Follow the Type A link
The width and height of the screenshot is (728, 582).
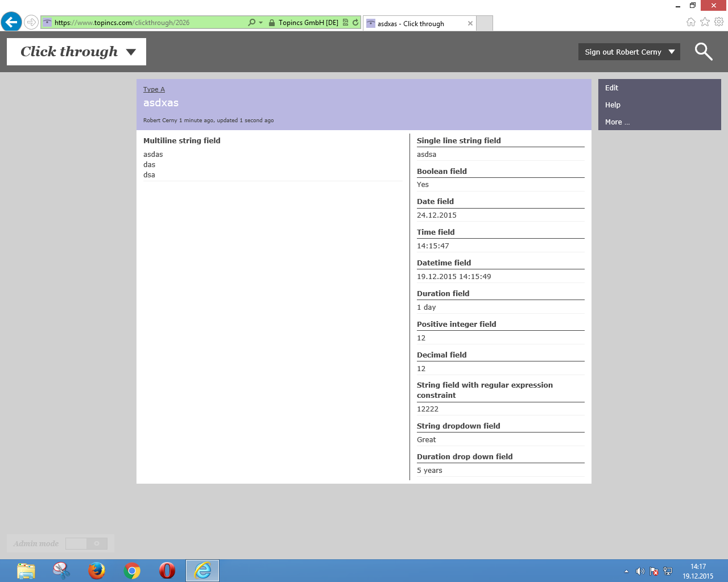[154, 89]
